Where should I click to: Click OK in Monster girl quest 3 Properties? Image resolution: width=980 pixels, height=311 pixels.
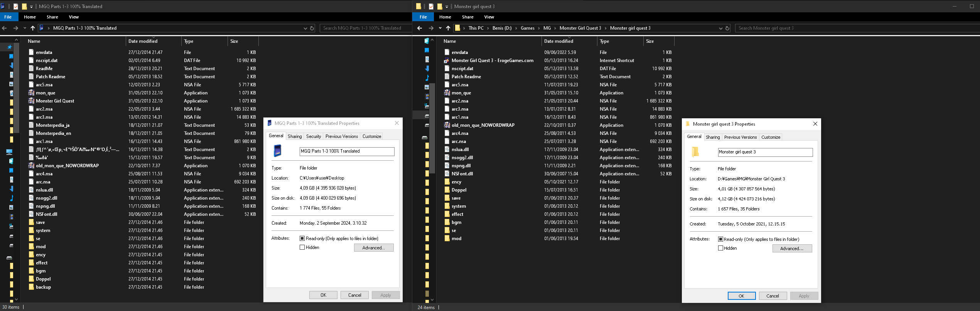(x=741, y=296)
